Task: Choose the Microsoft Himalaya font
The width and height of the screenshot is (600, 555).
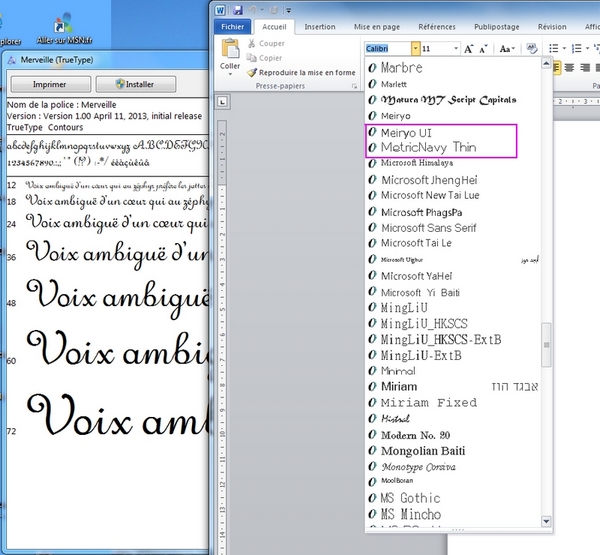Action: (453, 163)
